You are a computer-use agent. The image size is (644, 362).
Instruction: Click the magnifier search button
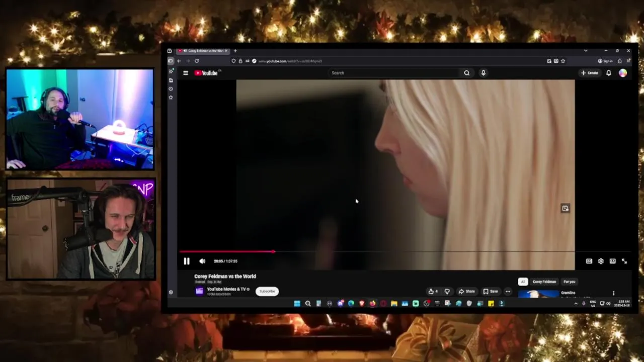(467, 73)
